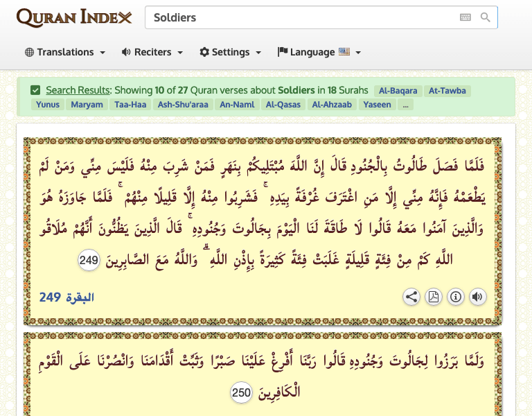Screen dimensions: 532x416
Task: Play verse 249 audio with the speaker icon
Action: (x=477, y=297)
